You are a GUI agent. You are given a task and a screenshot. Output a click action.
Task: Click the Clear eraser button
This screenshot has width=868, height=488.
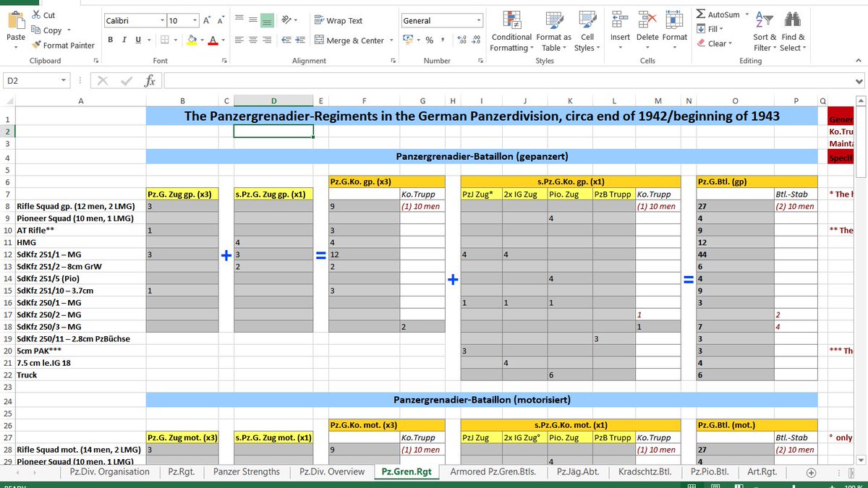(715, 43)
